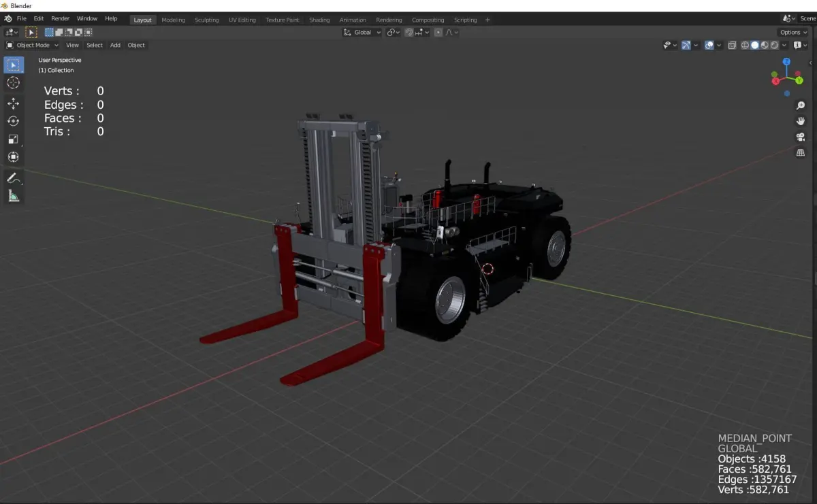Open the File menu
This screenshot has height=504, width=817.
tap(22, 18)
